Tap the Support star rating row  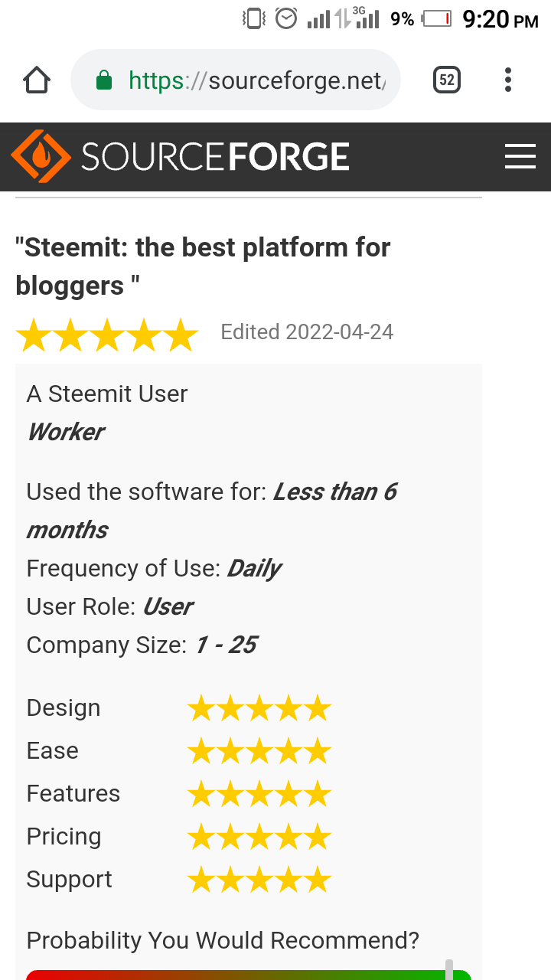tap(259, 880)
